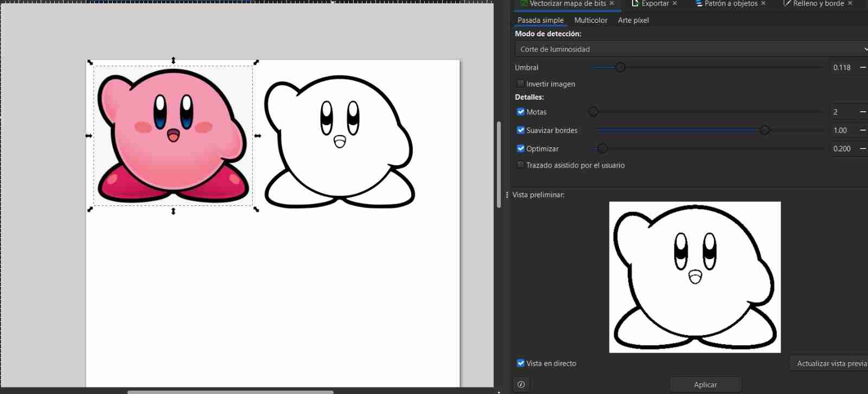Click the three-dot panel handle beside Vista preliminar
The height and width of the screenshot is (394, 868).
[507, 195]
